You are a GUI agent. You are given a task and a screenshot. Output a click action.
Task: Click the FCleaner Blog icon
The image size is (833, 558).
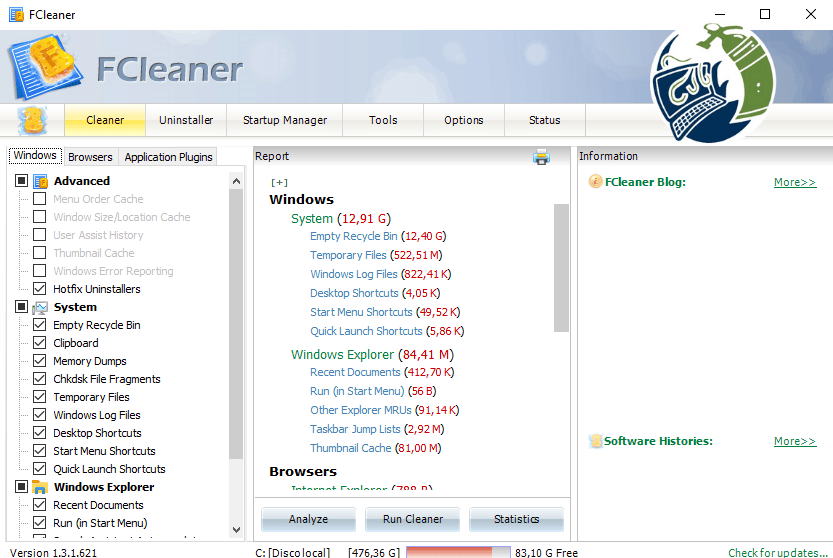tap(595, 182)
